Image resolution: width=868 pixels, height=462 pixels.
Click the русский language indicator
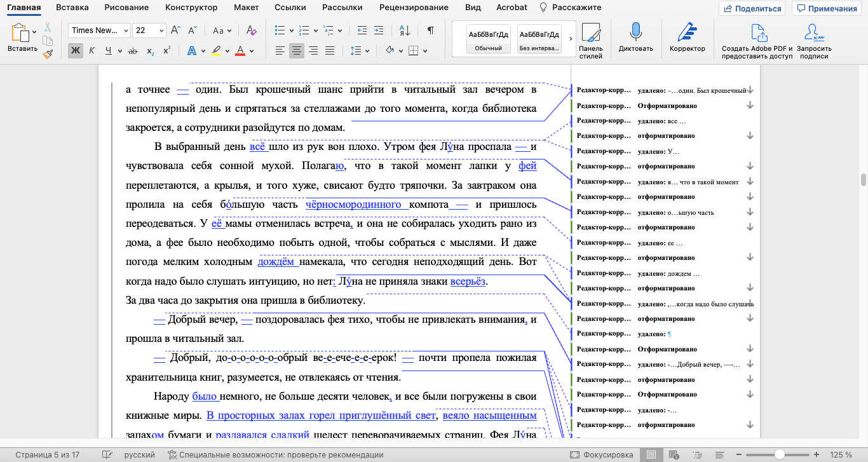[x=139, y=455]
